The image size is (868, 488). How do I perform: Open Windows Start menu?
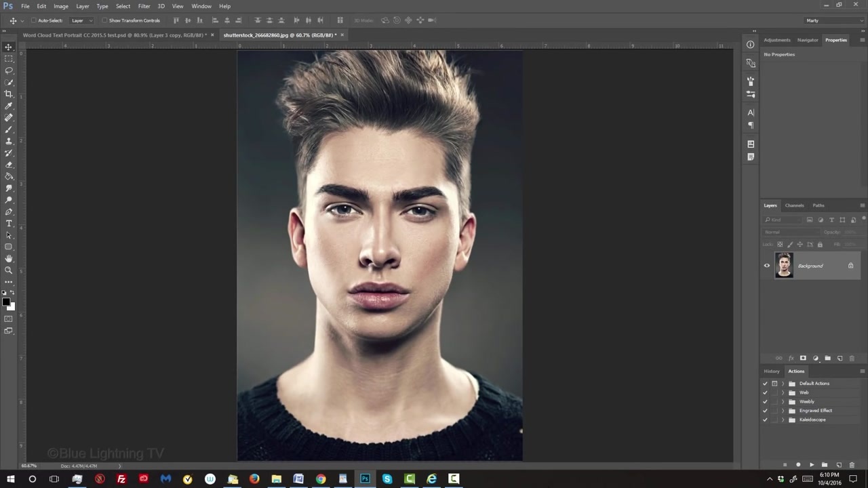tap(10, 479)
